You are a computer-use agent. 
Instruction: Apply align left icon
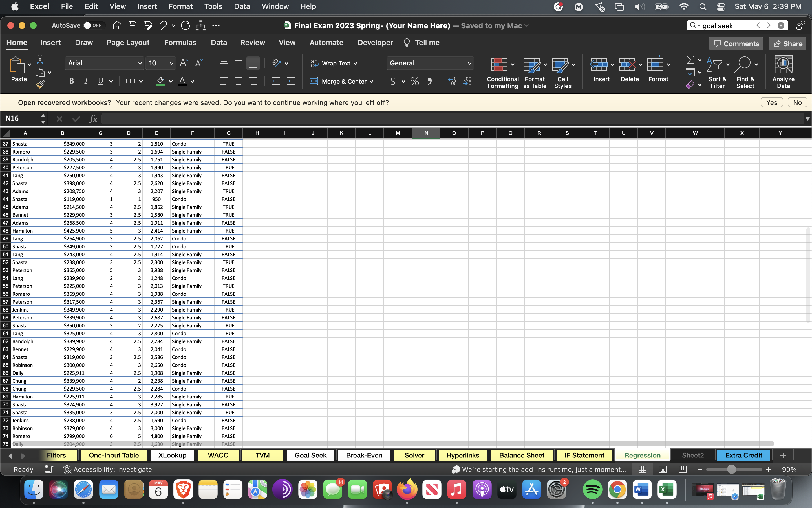click(x=224, y=81)
